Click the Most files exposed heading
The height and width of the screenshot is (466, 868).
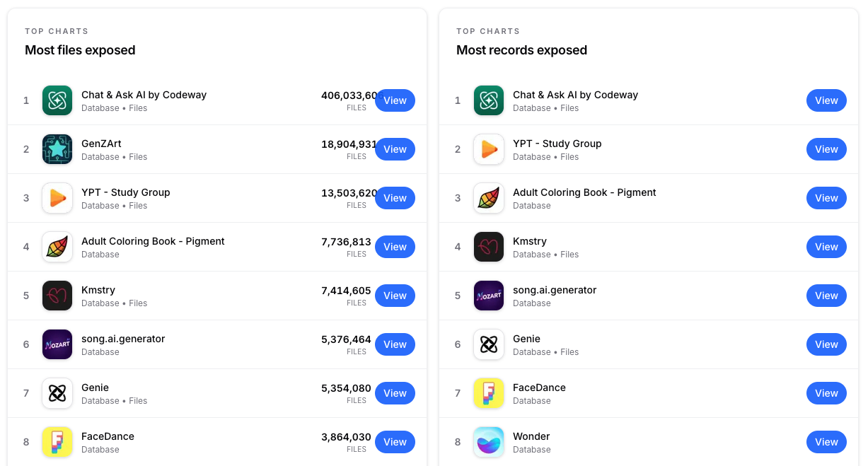(80, 50)
